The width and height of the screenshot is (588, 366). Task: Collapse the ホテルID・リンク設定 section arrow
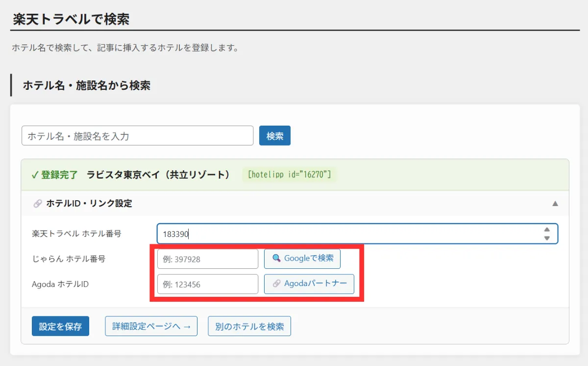click(555, 204)
